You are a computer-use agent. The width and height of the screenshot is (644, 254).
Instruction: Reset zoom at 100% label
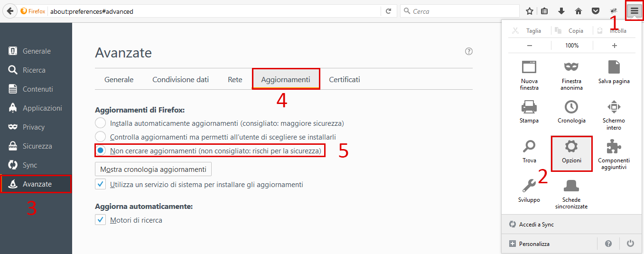click(572, 46)
